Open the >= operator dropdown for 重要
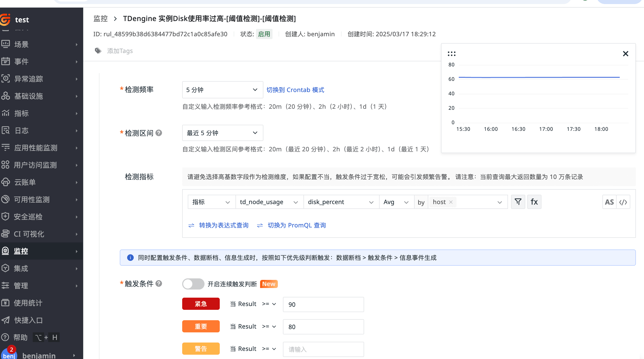644x359 pixels. tap(269, 327)
